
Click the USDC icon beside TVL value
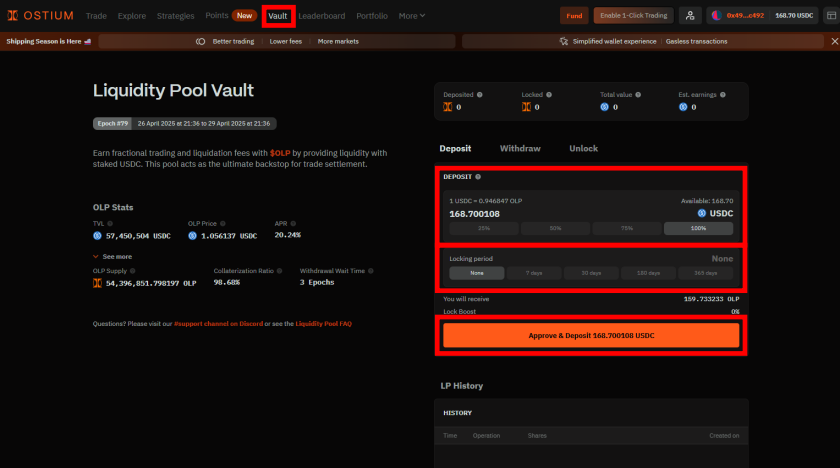(x=97, y=236)
